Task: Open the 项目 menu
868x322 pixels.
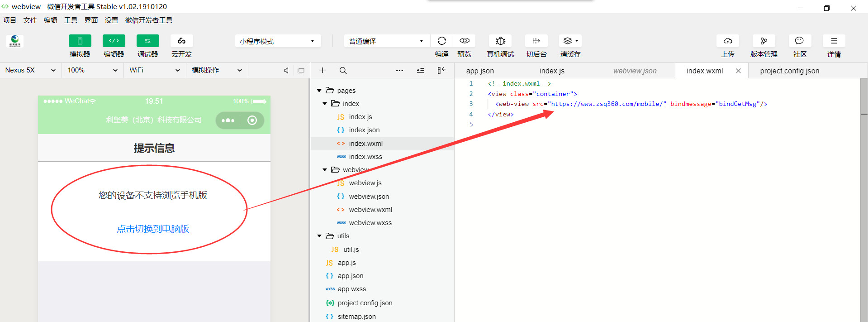Action: 9,20
